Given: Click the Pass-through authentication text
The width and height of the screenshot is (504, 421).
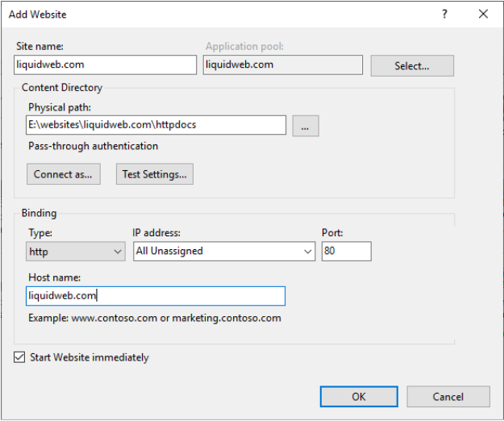Looking at the screenshot, I should point(94,146).
